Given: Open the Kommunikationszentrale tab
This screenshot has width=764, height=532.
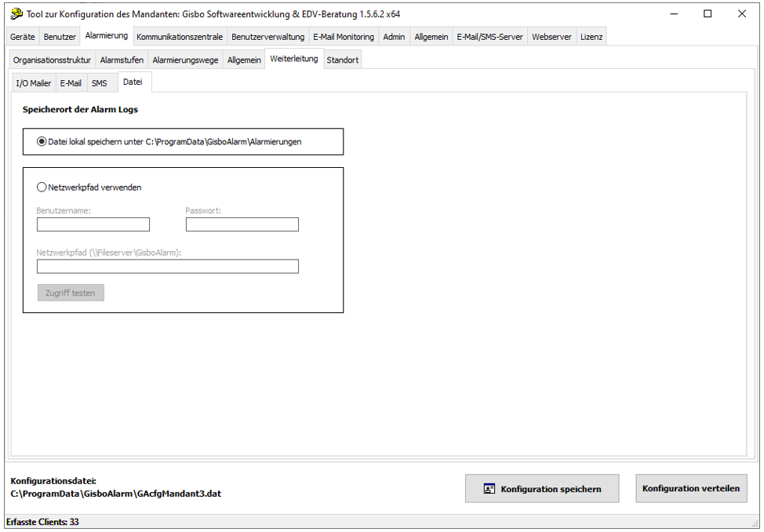Looking at the screenshot, I should (x=180, y=37).
